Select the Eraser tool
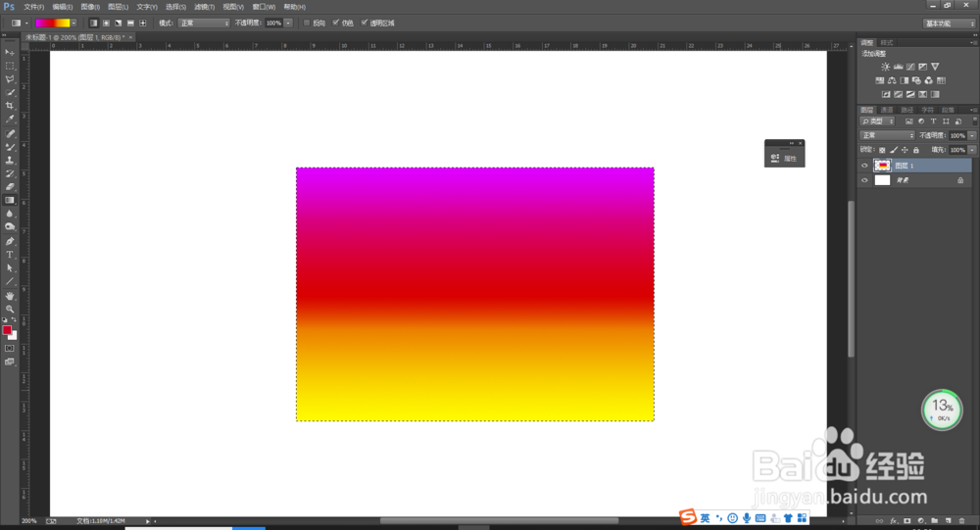This screenshot has width=980, height=530. [x=10, y=187]
